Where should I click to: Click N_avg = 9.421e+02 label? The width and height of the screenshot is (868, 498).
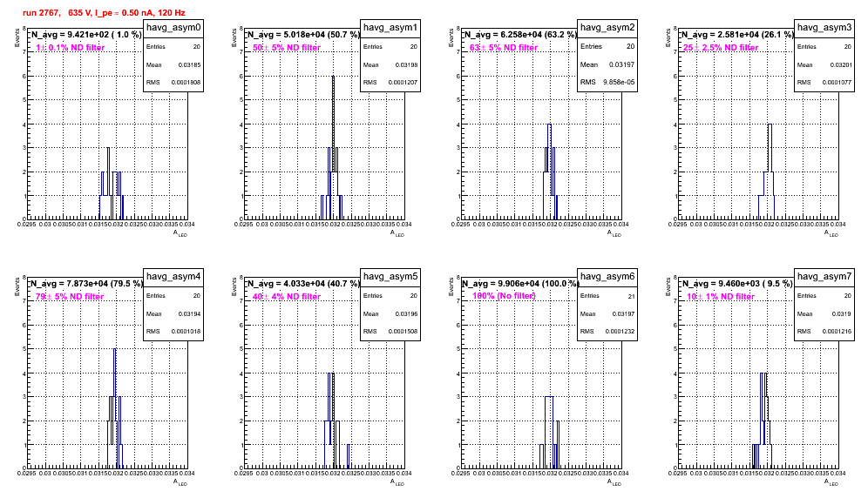click(x=85, y=34)
